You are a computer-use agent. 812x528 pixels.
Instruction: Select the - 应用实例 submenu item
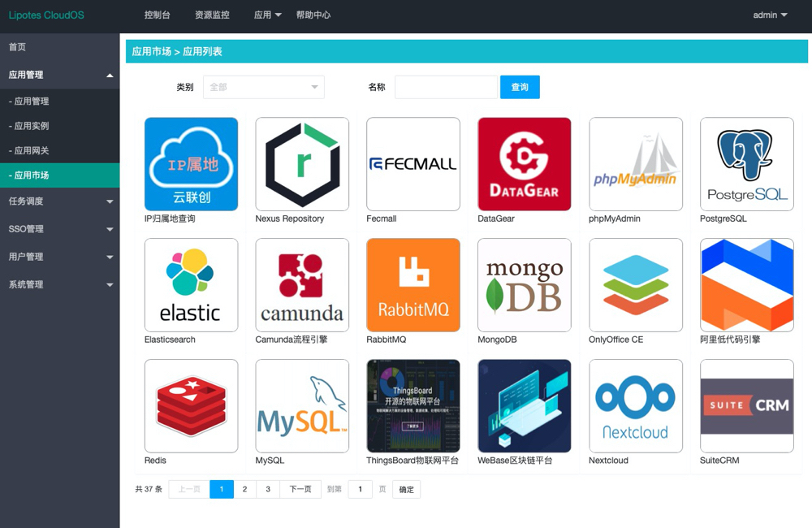[60, 126]
